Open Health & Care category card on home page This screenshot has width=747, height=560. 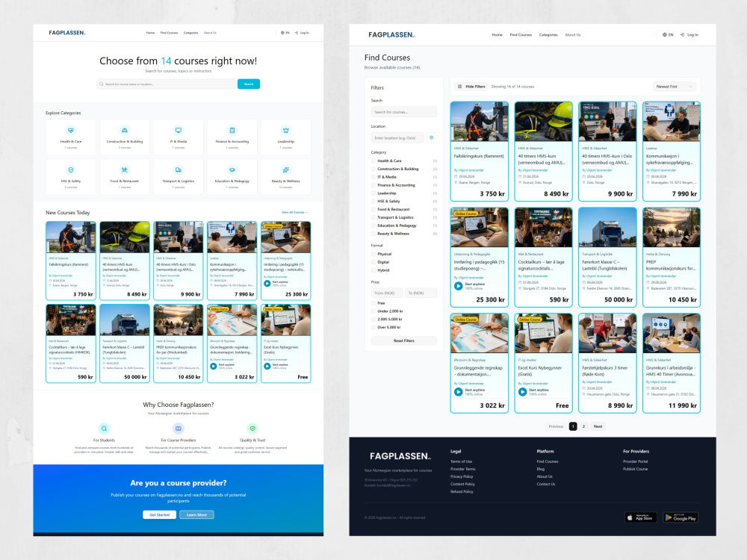[71, 137]
